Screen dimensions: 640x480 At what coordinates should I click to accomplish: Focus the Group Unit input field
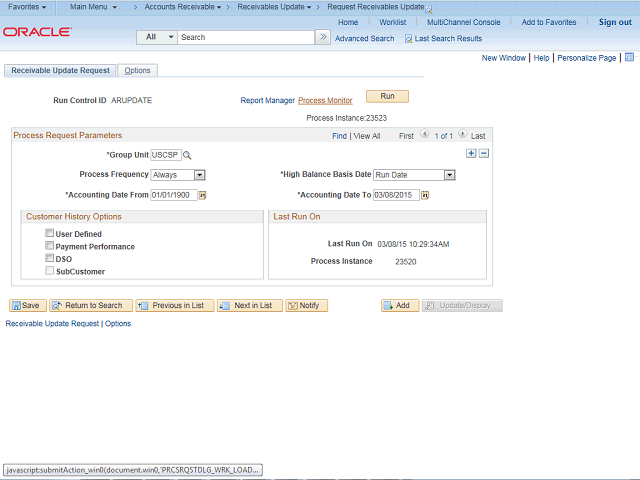pyautogui.click(x=166, y=155)
